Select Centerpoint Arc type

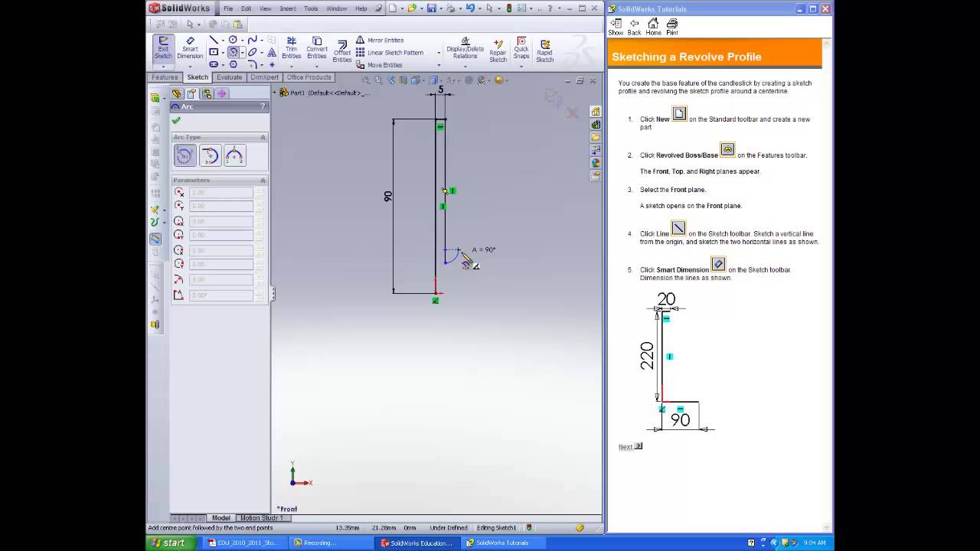[185, 155]
